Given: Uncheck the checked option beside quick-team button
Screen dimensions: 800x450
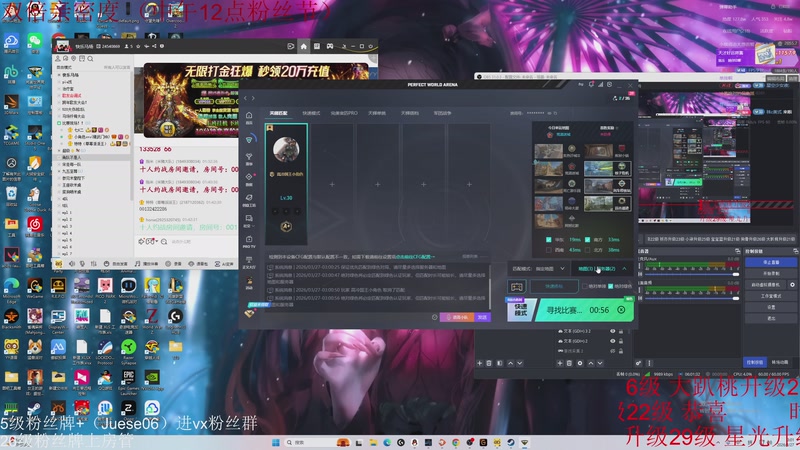Looking at the screenshot, I should (611, 286).
